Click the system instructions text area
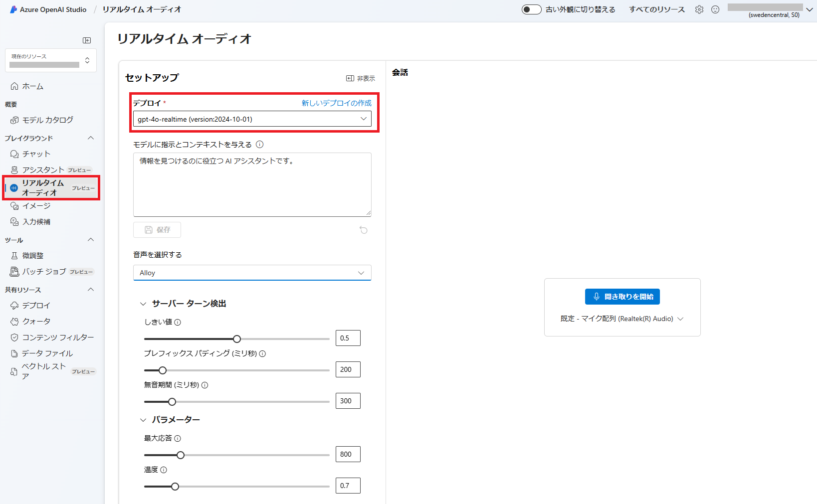Image resolution: width=817 pixels, height=504 pixels. click(252, 184)
